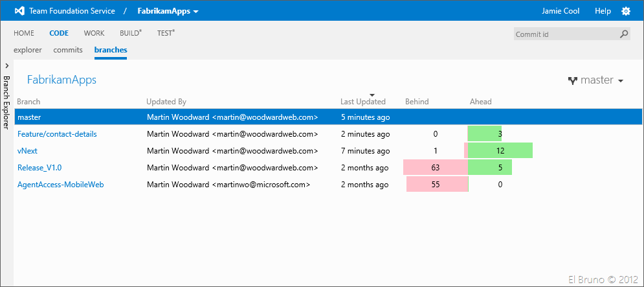
Task: Click the Release_V1.0 pink behind bar
Action: pyautogui.click(x=435, y=168)
